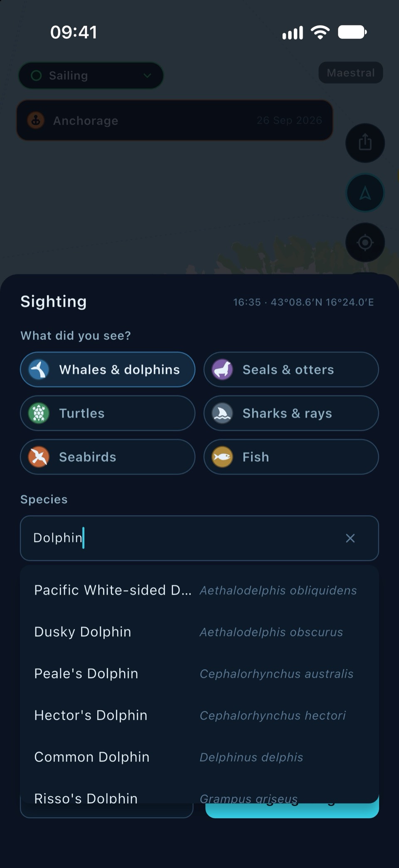Pick Hector's Dolphin from species list

click(x=199, y=715)
